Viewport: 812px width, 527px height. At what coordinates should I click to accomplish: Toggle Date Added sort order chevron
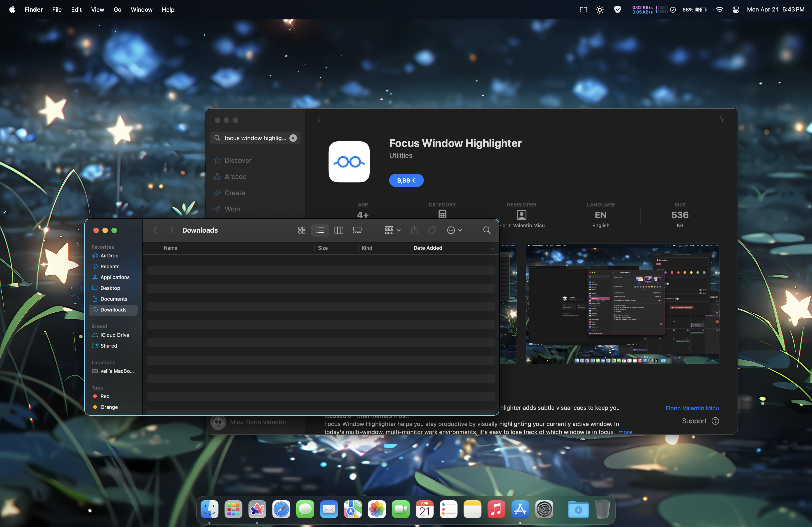click(493, 248)
